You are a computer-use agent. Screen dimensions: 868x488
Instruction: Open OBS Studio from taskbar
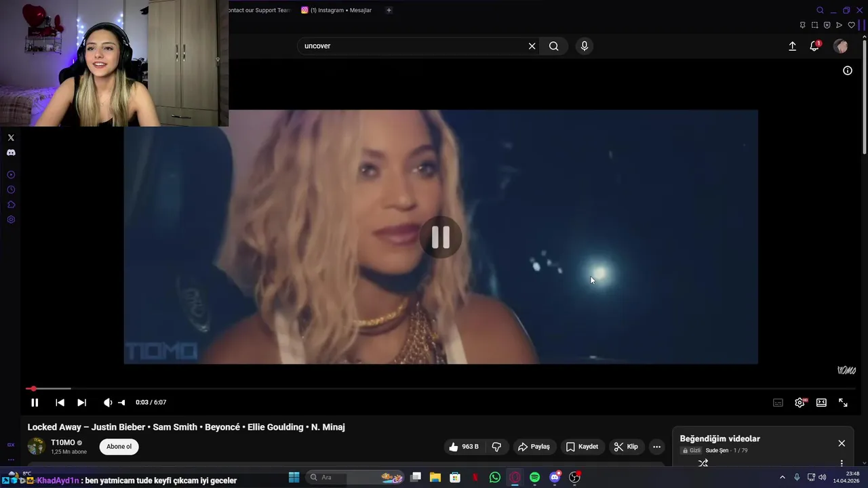point(574,477)
